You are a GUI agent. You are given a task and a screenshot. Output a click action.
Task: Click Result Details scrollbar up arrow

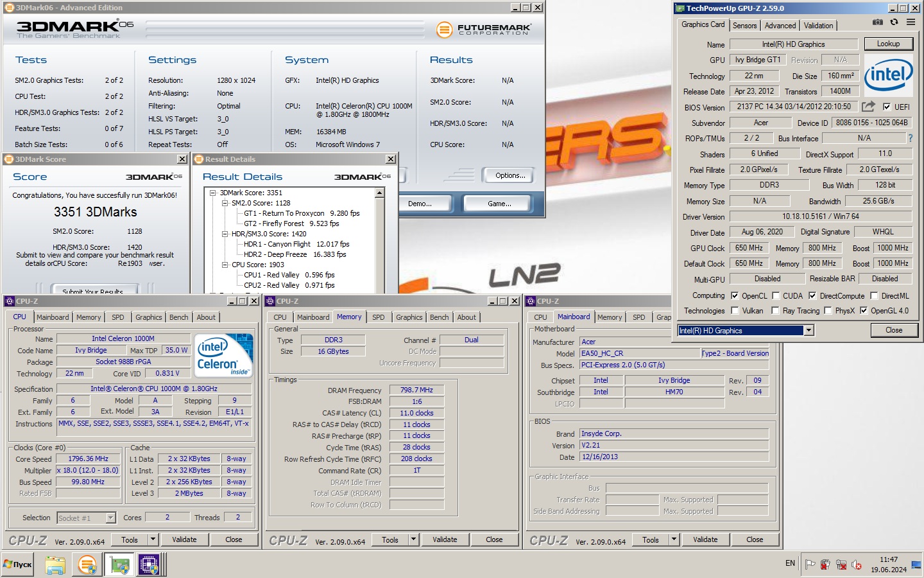379,193
